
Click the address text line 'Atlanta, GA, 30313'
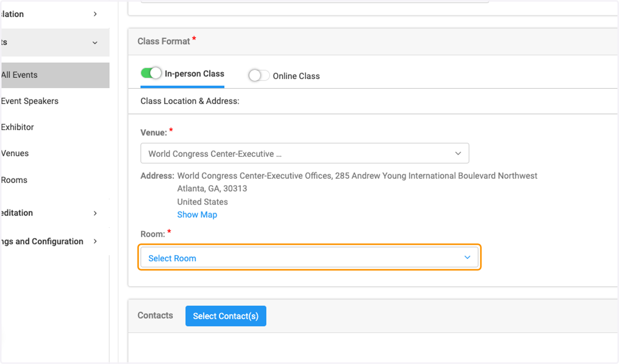point(212,189)
